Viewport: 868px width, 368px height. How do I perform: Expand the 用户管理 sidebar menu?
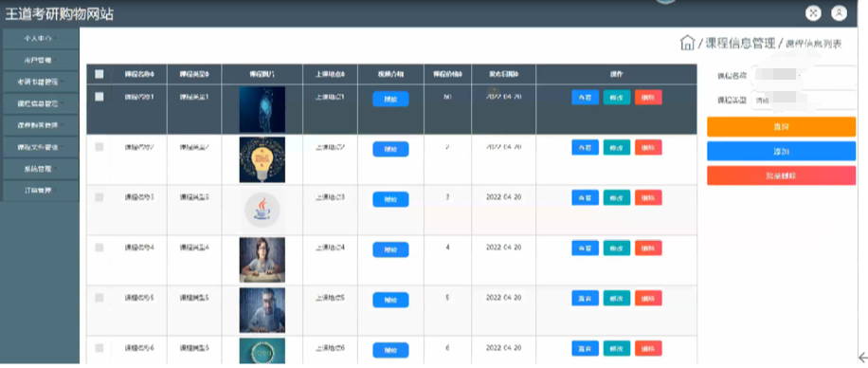tap(40, 60)
